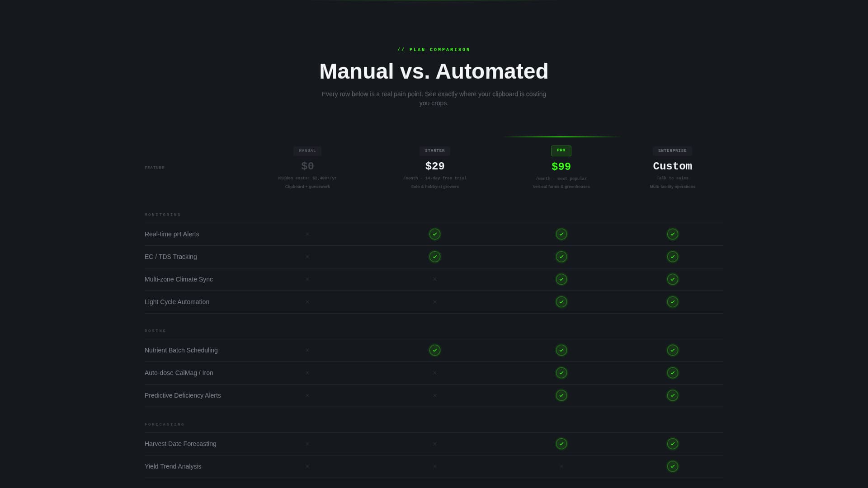Click the Talk to sales text
Screen dimensions: 868x488
click(x=672, y=178)
